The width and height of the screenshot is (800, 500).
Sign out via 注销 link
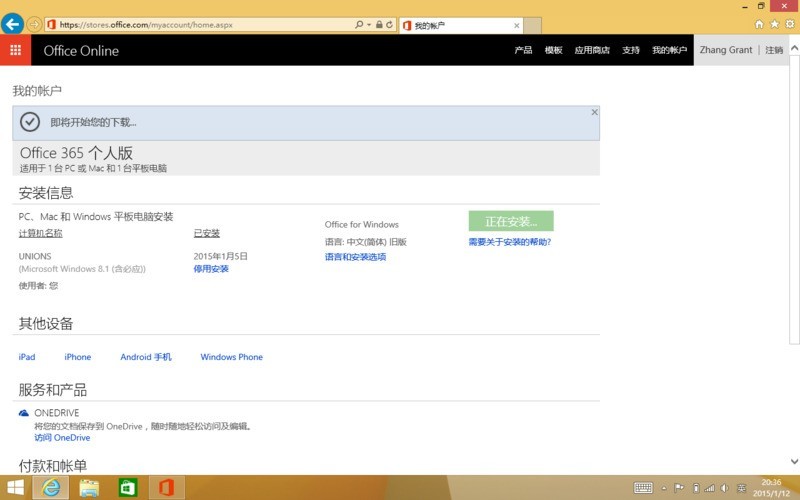pos(774,50)
